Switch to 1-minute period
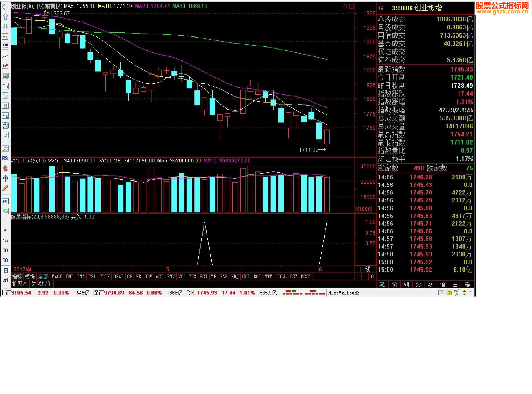532x394 pixels. tap(5, 221)
